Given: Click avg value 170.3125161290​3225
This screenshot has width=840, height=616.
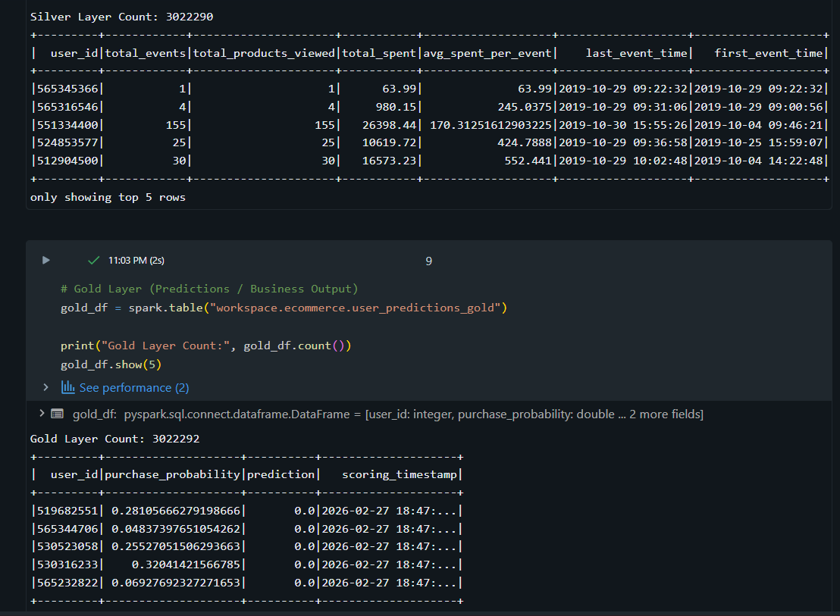Looking at the screenshot, I should tap(491, 125).
